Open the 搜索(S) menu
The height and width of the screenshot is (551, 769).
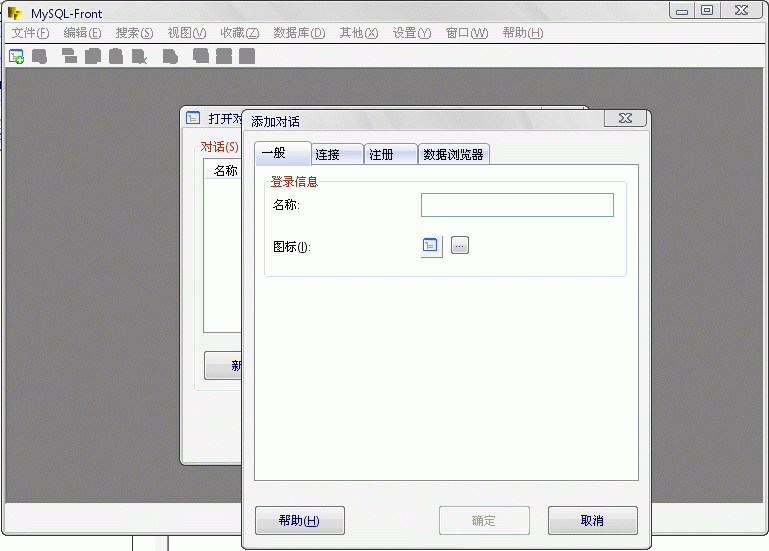tap(134, 33)
